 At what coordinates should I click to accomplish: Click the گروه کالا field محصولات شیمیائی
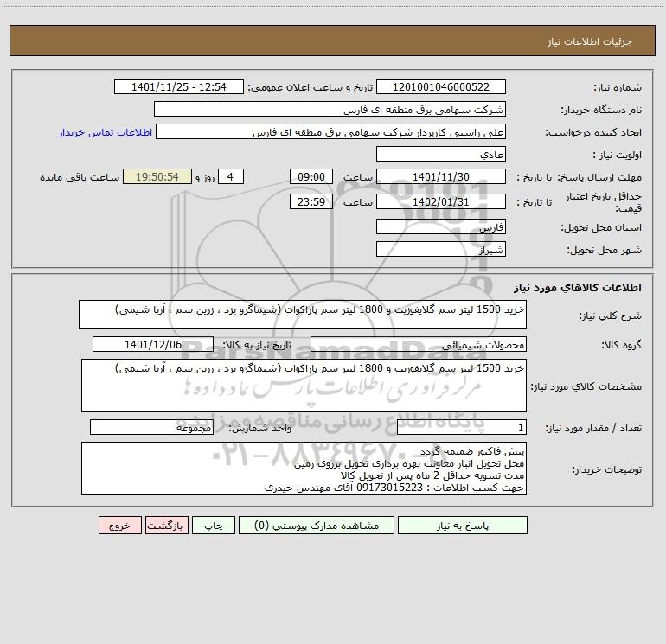[419, 344]
